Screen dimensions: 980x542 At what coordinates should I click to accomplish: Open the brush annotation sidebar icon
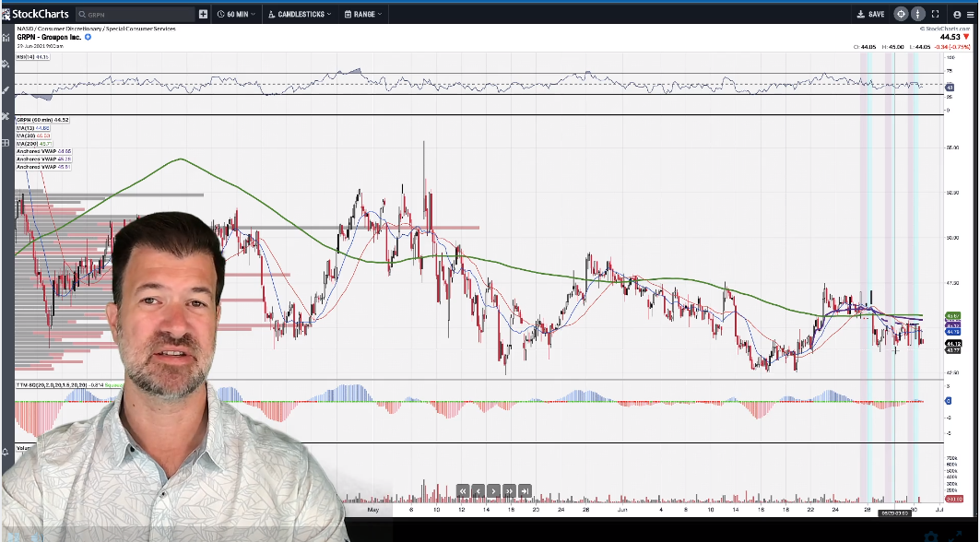[x=6, y=90]
